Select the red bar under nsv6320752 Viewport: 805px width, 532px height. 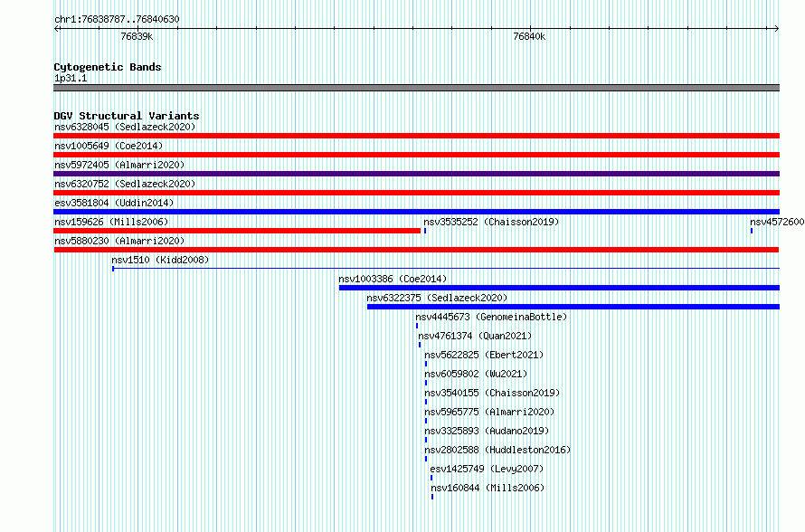coord(416,193)
